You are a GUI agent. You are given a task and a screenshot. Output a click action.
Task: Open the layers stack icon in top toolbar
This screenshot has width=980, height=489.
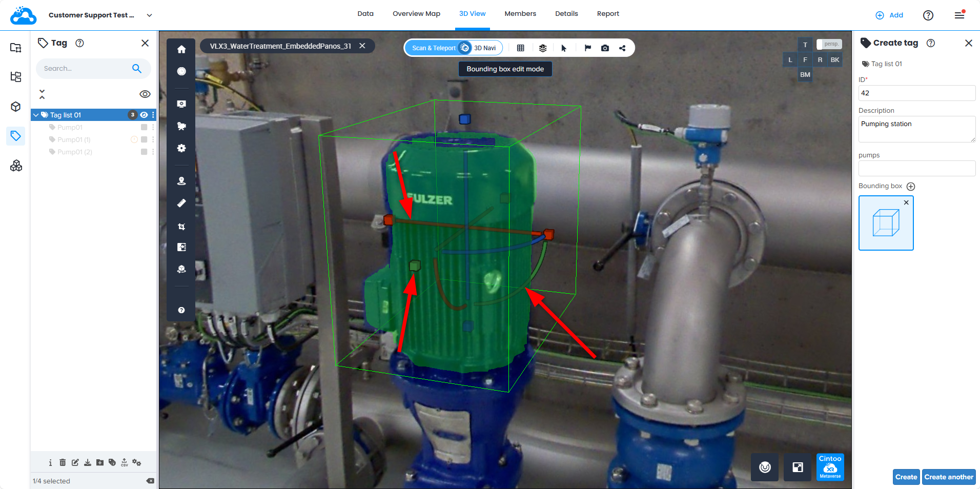click(x=543, y=48)
